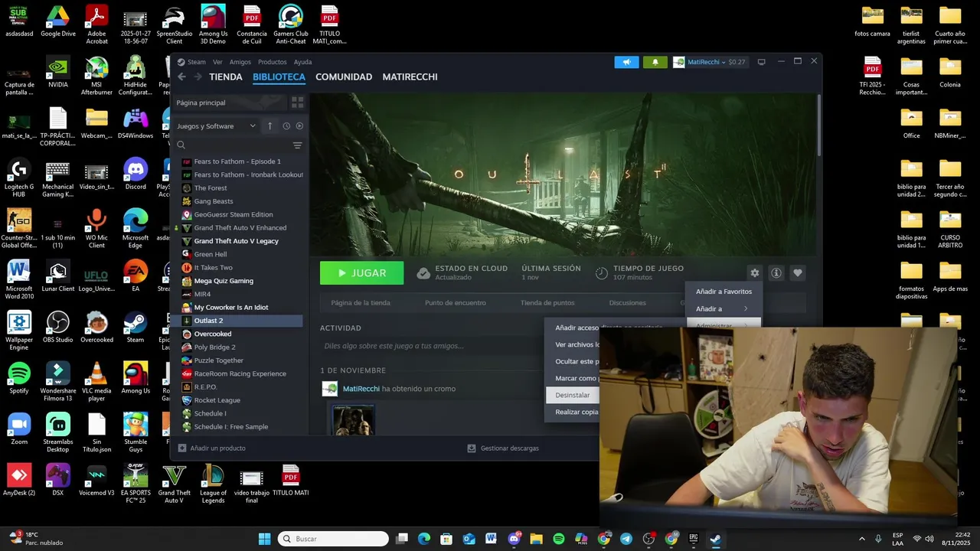Switch to the TIENDA tab
Image resolution: width=980 pixels, height=551 pixels.
pos(226,77)
